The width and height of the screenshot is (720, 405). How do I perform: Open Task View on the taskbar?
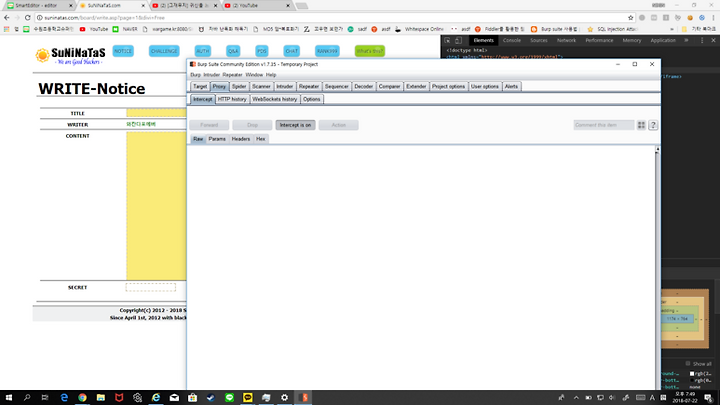coord(45,398)
